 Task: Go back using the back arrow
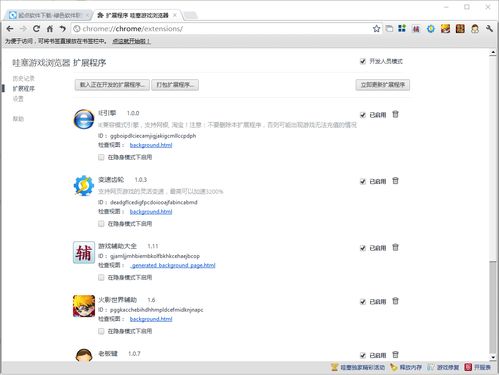tap(10, 29)
